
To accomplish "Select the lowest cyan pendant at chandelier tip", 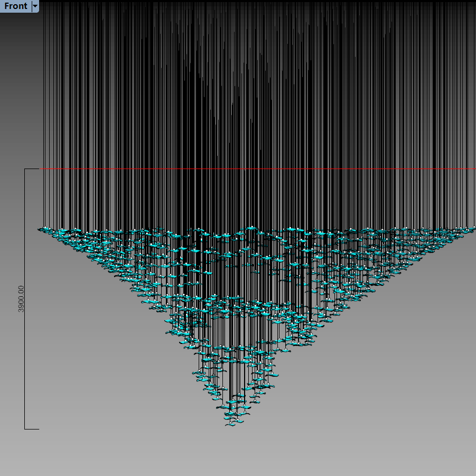I will (231, 424).
